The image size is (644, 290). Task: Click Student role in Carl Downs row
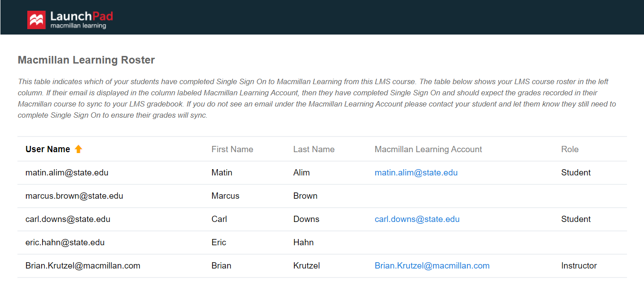tap(576, 219)
